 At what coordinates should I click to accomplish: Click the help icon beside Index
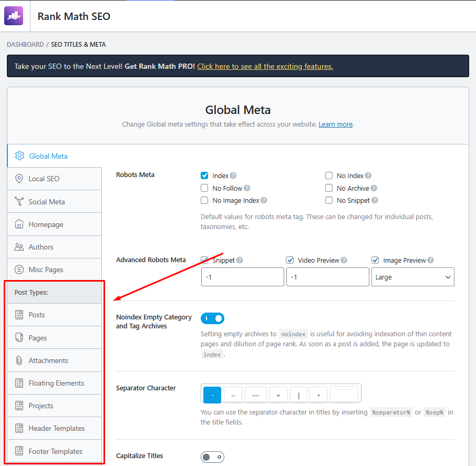[233, 175]
